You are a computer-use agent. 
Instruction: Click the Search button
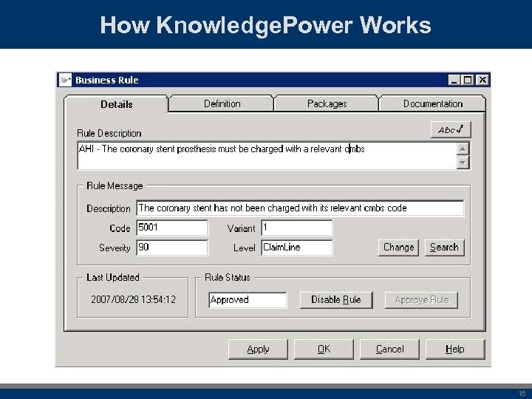[444, 248]
